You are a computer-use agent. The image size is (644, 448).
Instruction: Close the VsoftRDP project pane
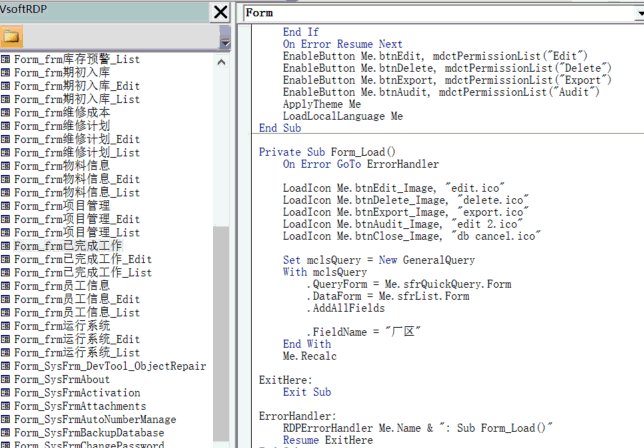[220, 12]
